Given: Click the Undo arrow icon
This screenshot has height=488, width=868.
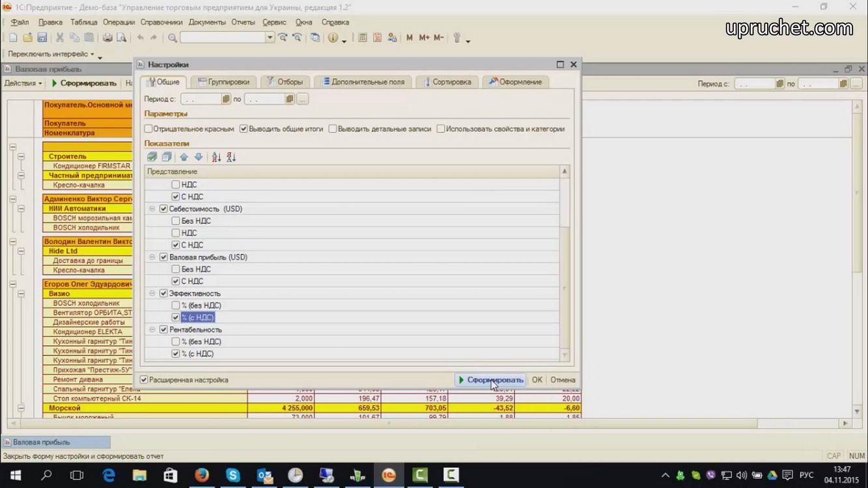Looking at the screenshot, I should [x=140, y=38].
